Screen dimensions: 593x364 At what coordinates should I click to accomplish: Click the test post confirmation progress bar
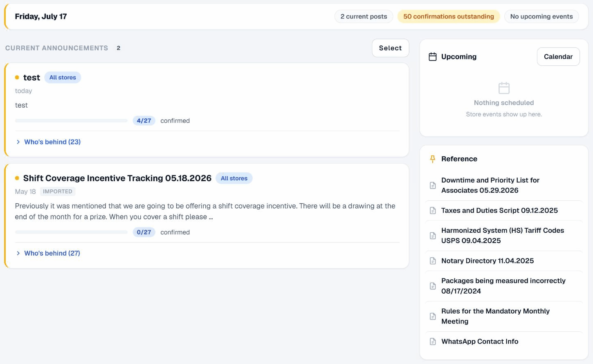click(71, 121)
